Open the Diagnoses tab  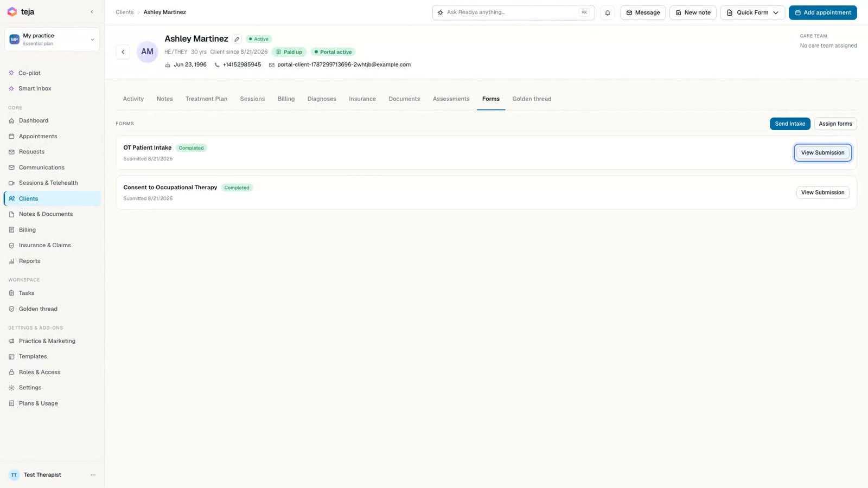[322, 99]
